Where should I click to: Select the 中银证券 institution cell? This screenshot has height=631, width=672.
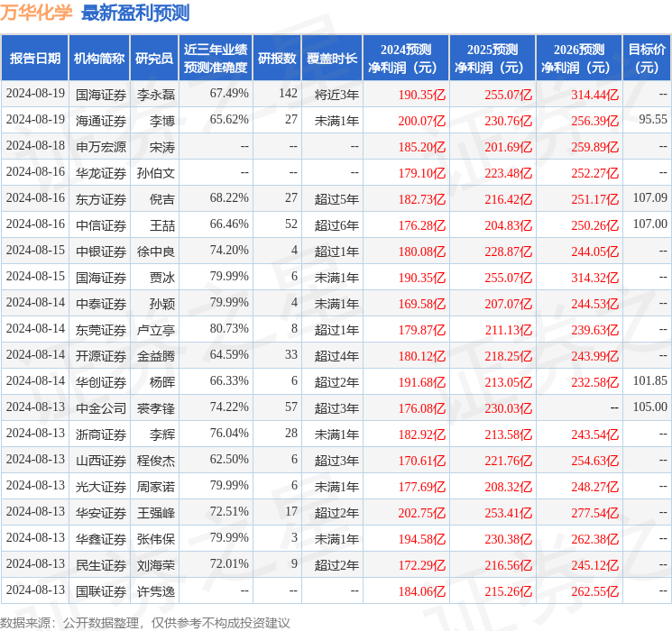coord(101,251)
